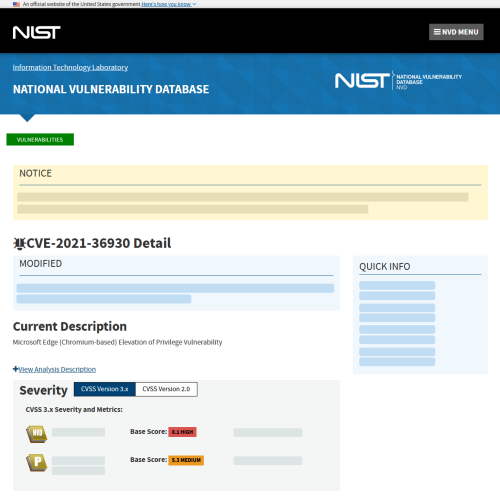The image size is (500, 500).
Task: Click the green VULNERABILITIES button
Action: pos(40,139)
